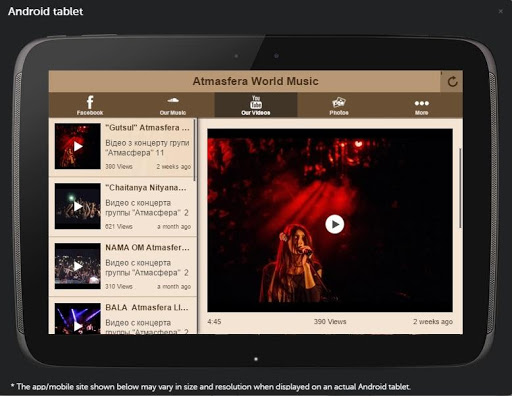Click the refresh icon in header

[452, 82]
